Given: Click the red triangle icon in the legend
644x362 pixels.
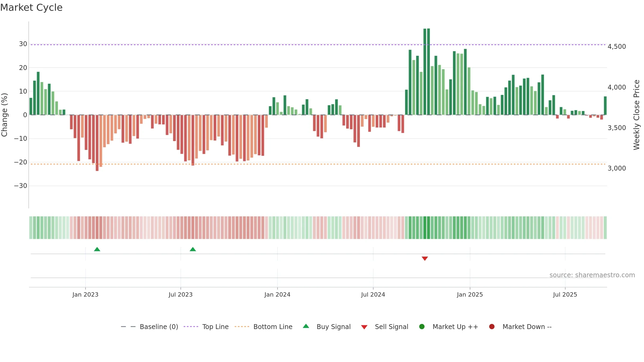Looking at the screenshot, I should [x=364, y=327].
